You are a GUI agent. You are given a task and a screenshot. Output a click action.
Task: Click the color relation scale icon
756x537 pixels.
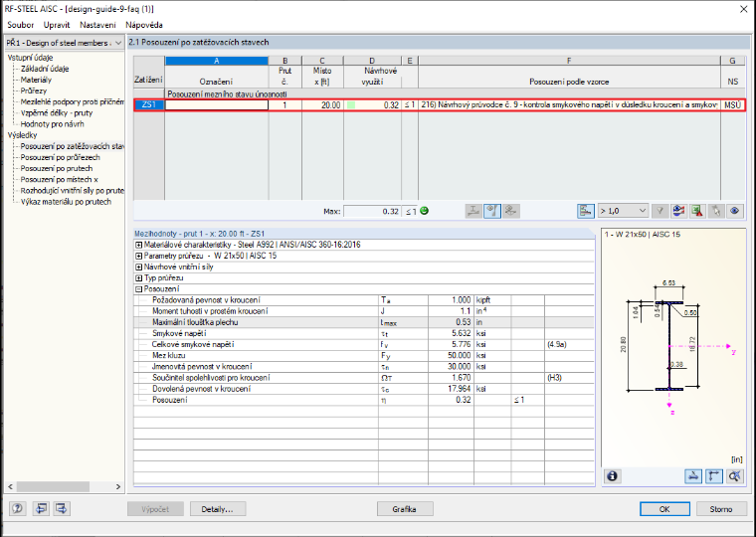(x=678, y=211)
